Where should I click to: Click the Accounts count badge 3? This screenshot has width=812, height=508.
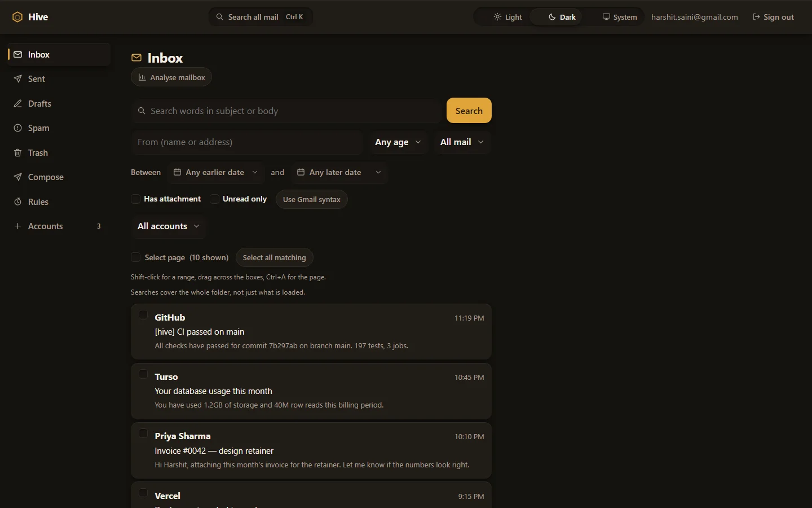(99, 226)
